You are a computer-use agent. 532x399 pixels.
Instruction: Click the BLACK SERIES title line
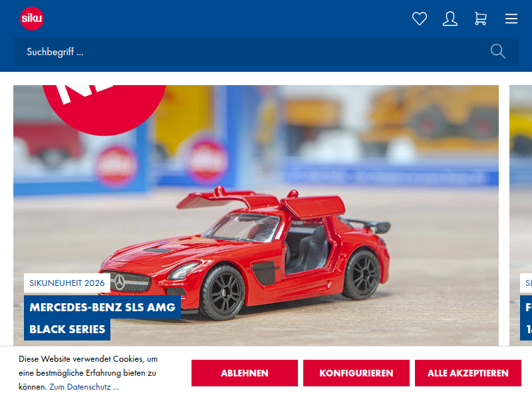tap(67, 329)
